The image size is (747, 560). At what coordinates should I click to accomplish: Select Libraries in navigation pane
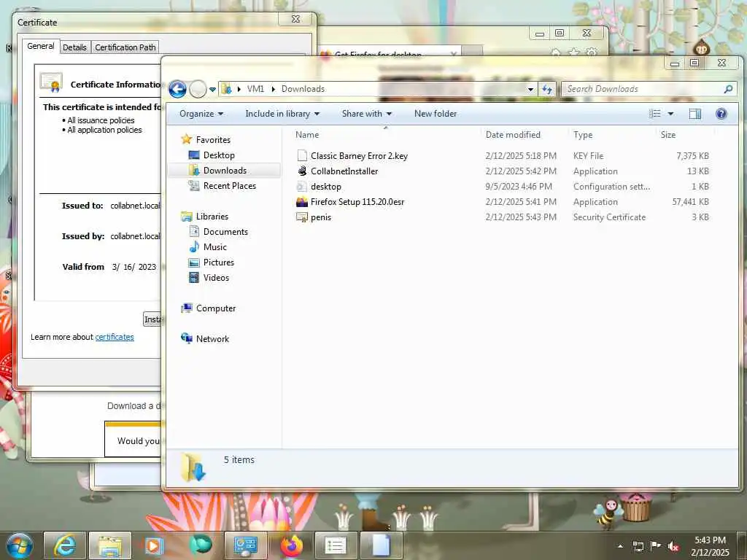click(212, 217)
